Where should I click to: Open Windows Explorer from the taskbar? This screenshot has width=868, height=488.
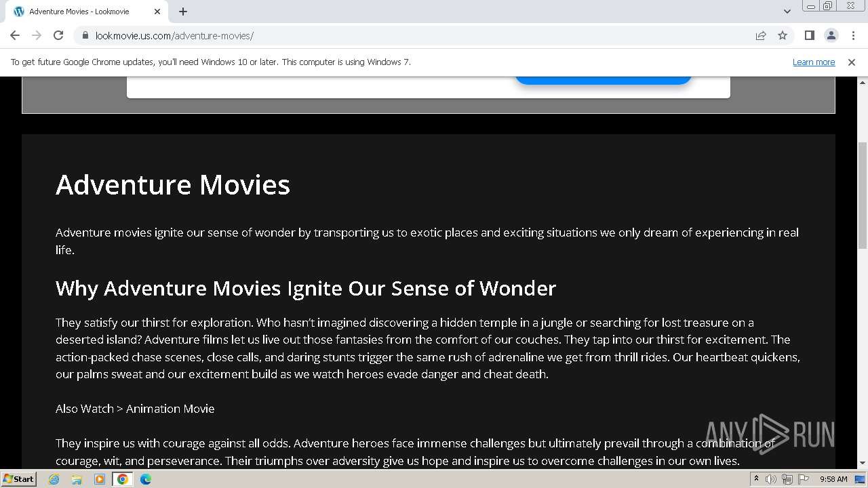tap(77, 479)
